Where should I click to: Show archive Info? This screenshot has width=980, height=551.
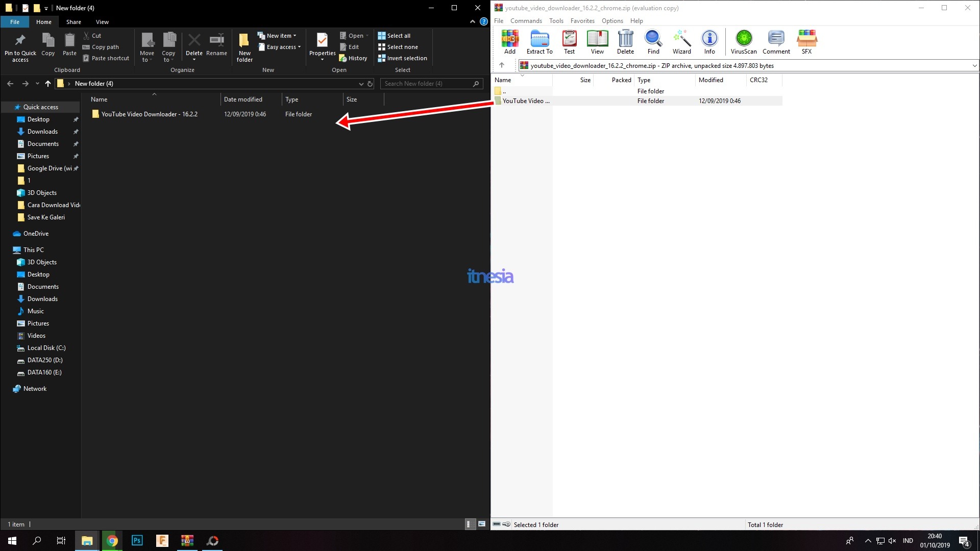709,42
